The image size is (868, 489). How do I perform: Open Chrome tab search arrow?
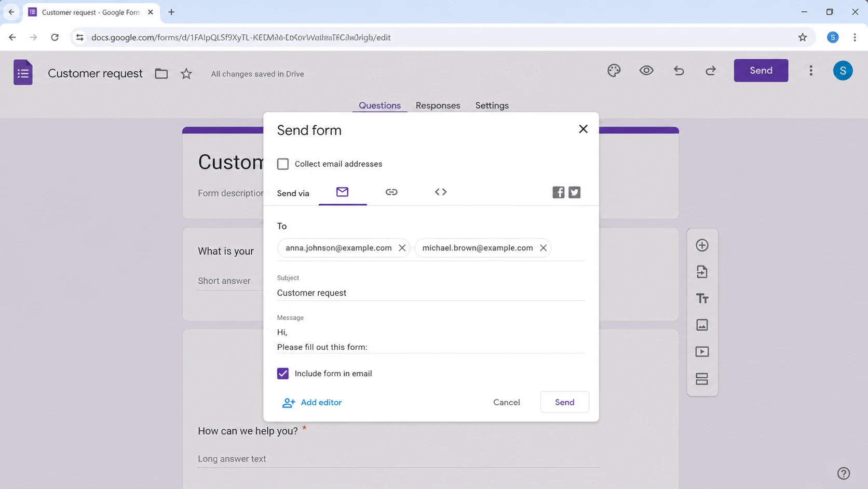[11, 12]
